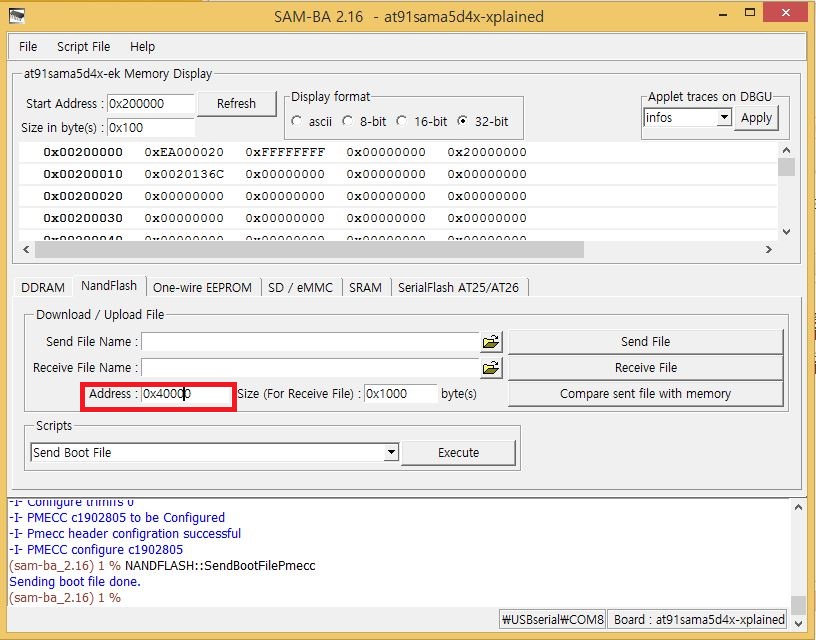Open the Applet traces infos dropdown

[x=724, y=118]
